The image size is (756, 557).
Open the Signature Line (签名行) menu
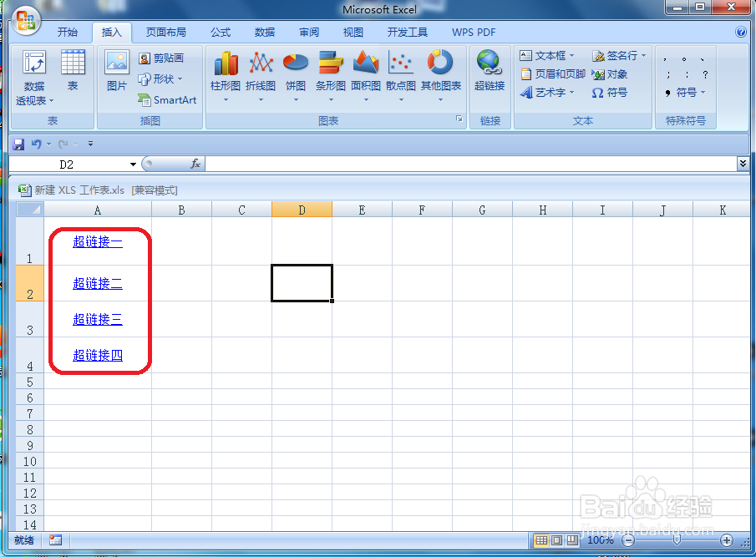coord(619,56)
